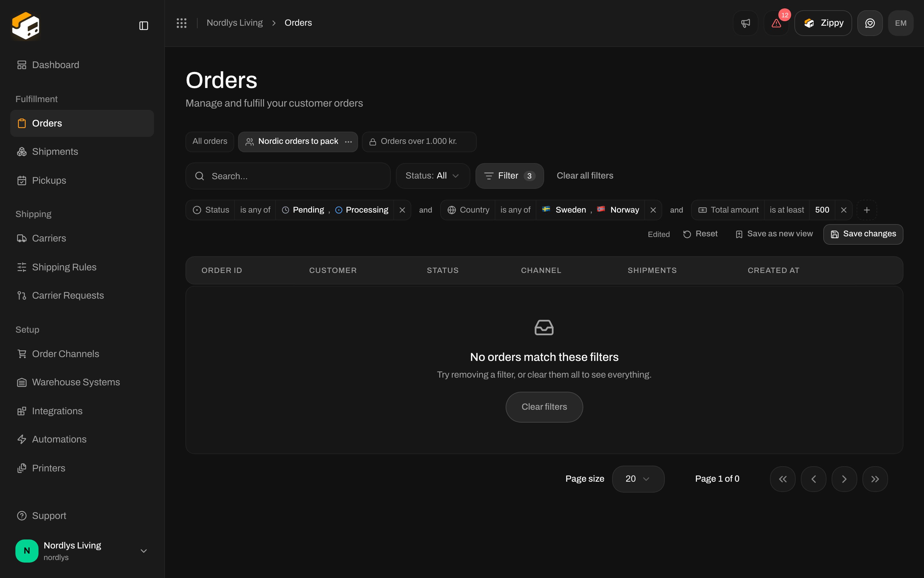Change the Country 'is any of' operator

[516, 210]
